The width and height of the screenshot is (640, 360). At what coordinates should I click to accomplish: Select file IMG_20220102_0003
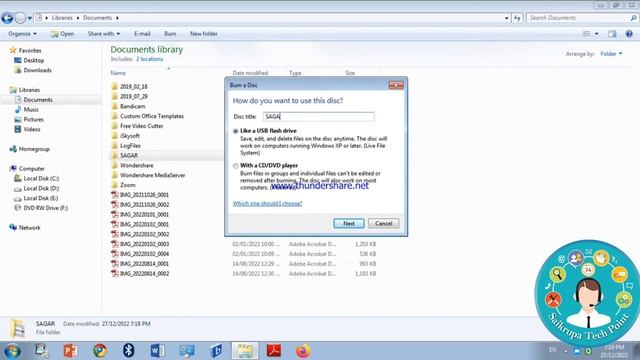(144, 244)
